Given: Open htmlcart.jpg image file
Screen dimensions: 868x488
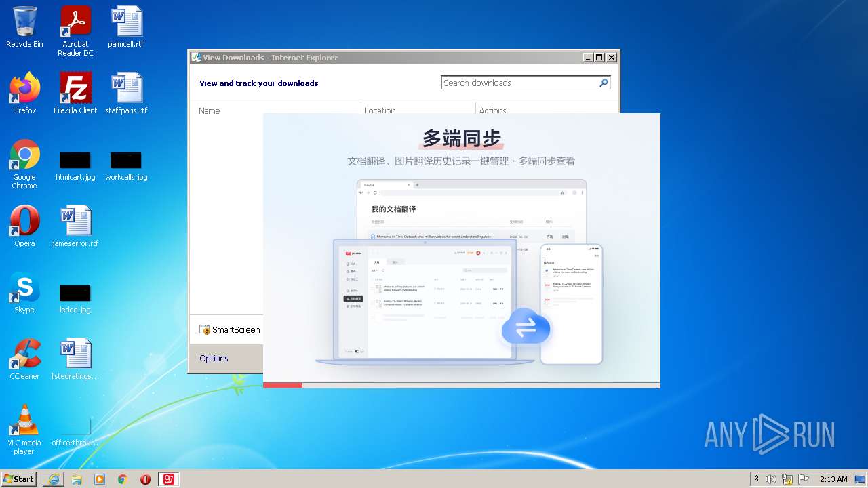Looking at the screenshot, I should pyautogui.click(x=75, y=166).
